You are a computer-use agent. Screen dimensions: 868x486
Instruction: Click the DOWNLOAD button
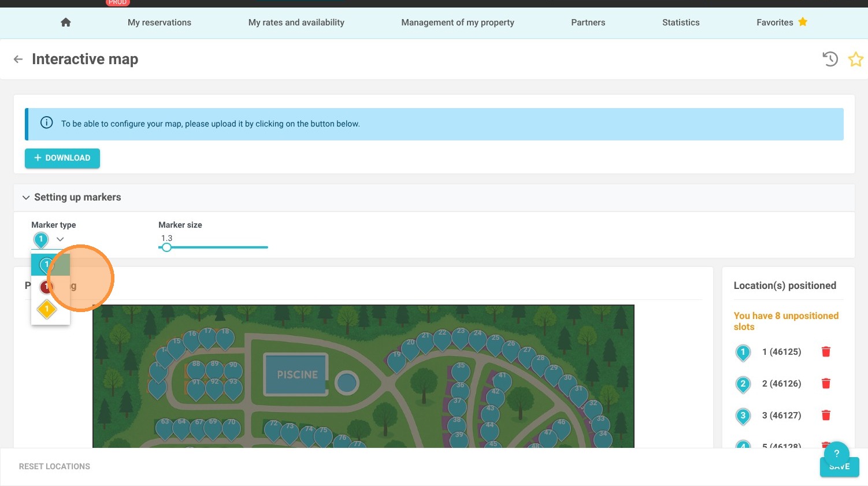[x=62, y=158]
